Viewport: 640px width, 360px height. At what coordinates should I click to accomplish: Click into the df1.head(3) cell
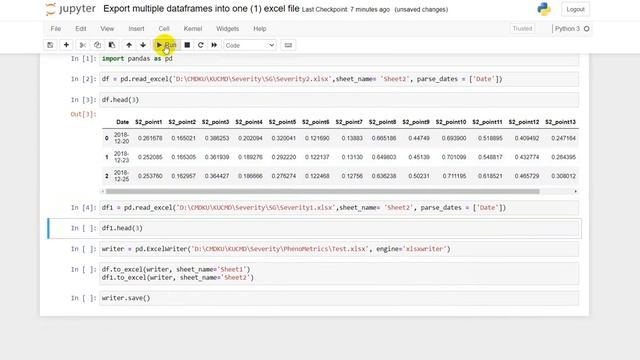click(339, 228)
